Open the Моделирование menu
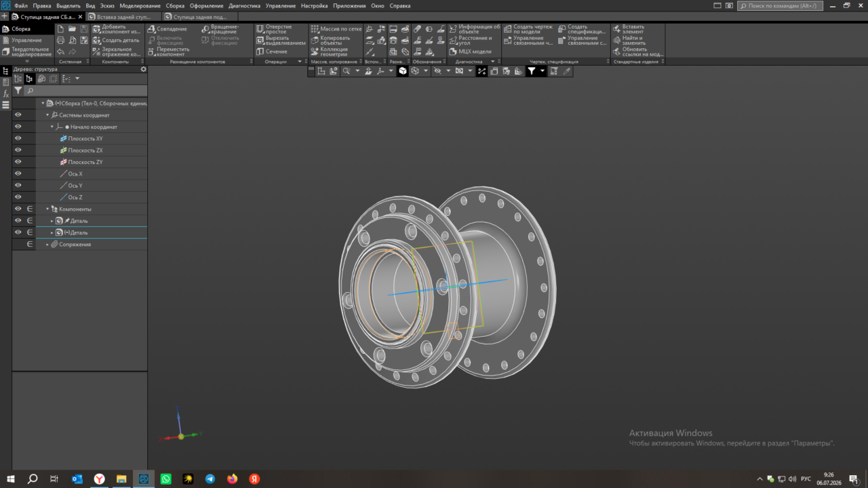Viewport: 868px width, 488px height. 140,5
